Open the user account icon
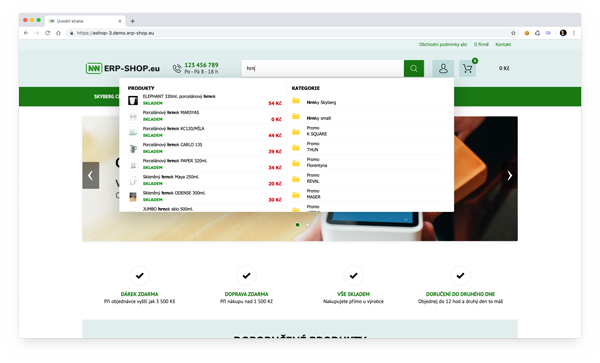 (443, 68)
